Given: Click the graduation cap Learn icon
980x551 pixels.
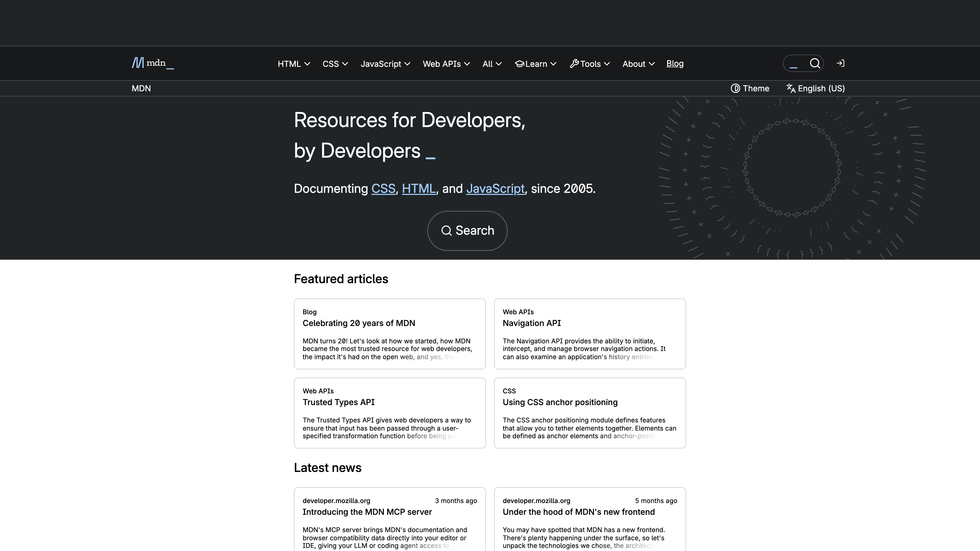Looking at the screenshot, I should (519, 64).
